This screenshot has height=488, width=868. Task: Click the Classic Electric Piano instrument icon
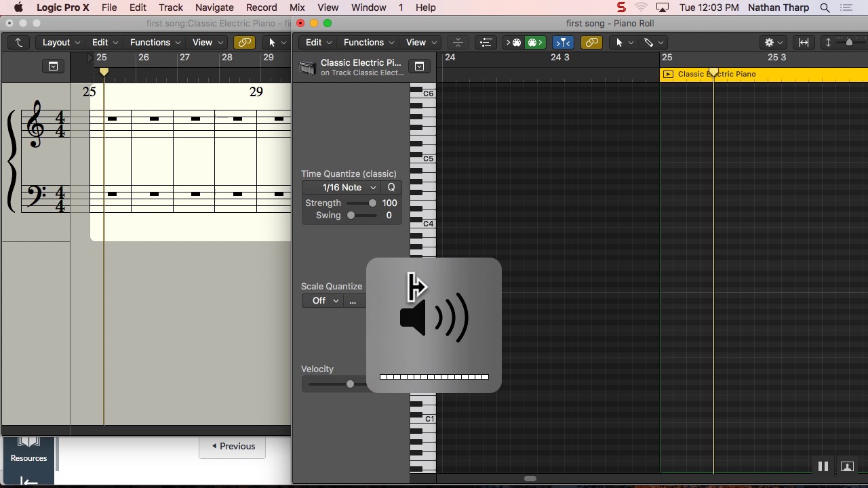[x=308, y=68]
